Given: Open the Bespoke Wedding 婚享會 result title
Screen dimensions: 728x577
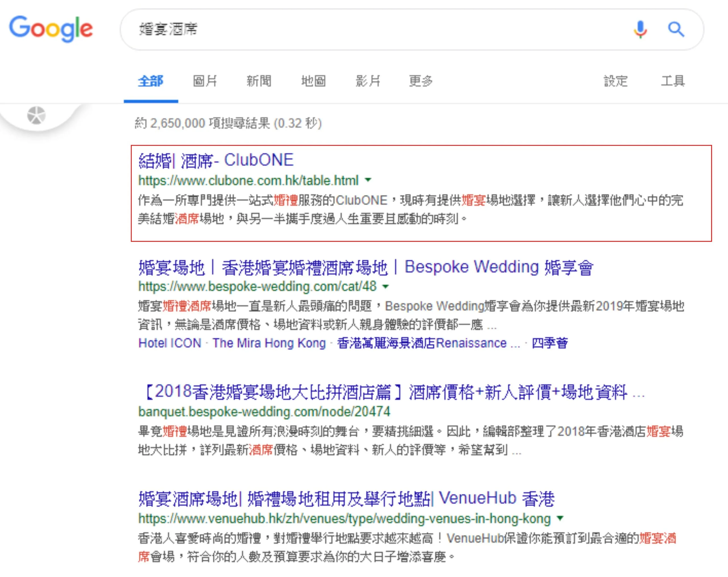Looking at the screenshot, I should tap(366, 267).
